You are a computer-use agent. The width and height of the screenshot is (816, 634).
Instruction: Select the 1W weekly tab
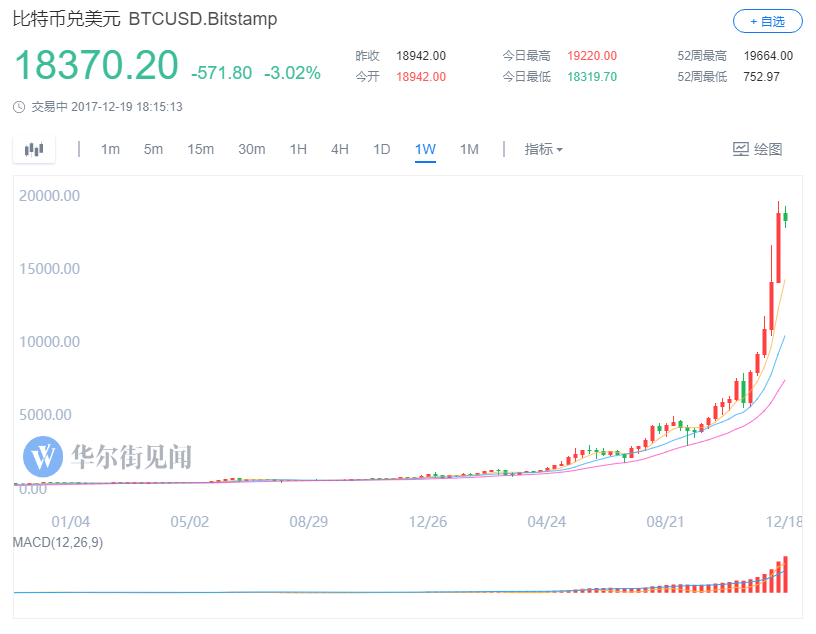tap(425, 150)
